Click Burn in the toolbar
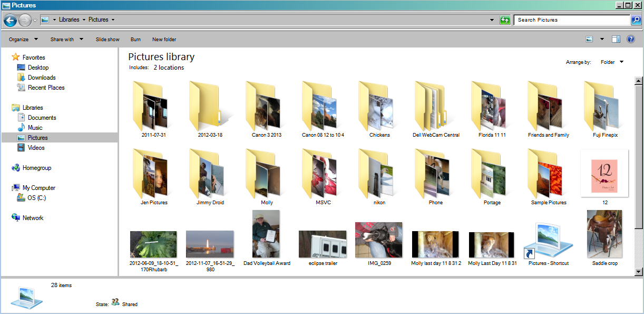Viewport: 644px width, 314px height. pyautogui.click(x=135, y=40)
